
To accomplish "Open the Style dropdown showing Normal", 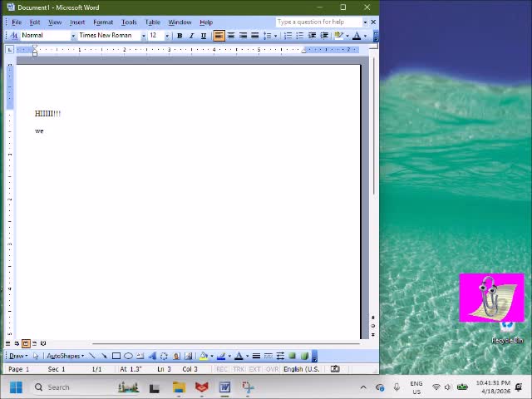I will 73,36.
